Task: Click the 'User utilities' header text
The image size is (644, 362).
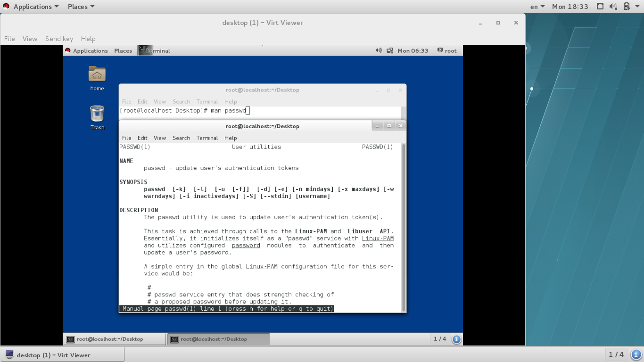Action: (x=256, y=147)
